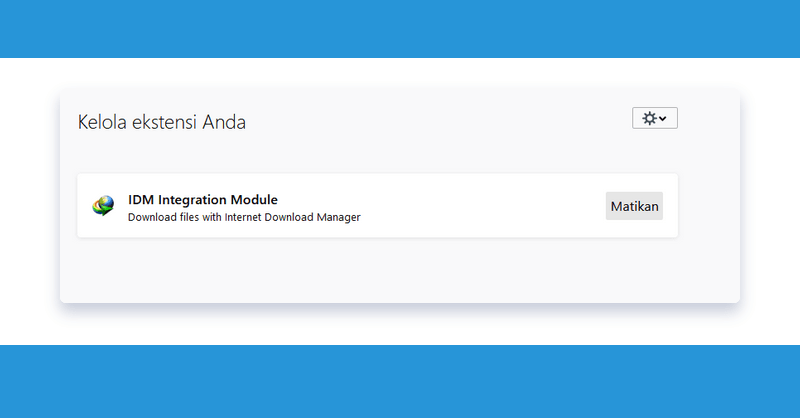800x418 pixels.
Task: Click empty gray area below extension card
Action: (378, 269)
